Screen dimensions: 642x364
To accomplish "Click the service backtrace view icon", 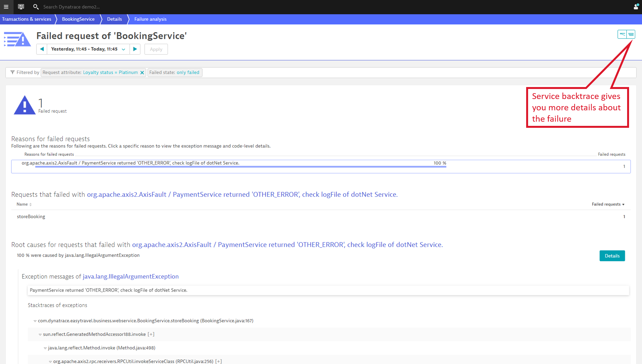I will (x=631, y=34).
